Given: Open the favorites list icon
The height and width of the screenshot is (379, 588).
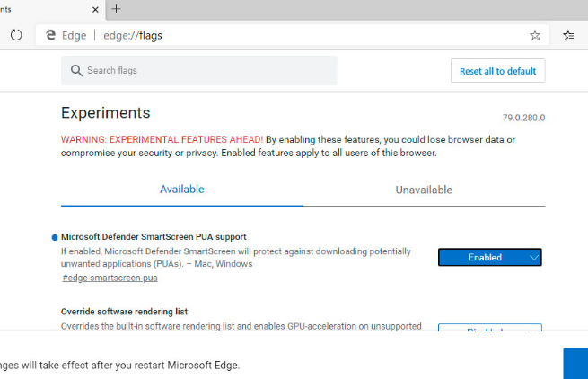Looking at the screenshot, I should [568, 35].
